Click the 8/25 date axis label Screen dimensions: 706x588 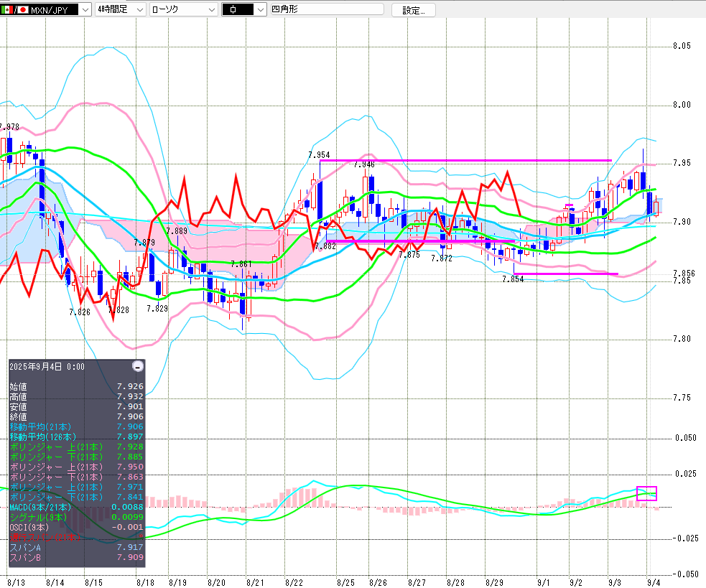coord(345,582)
